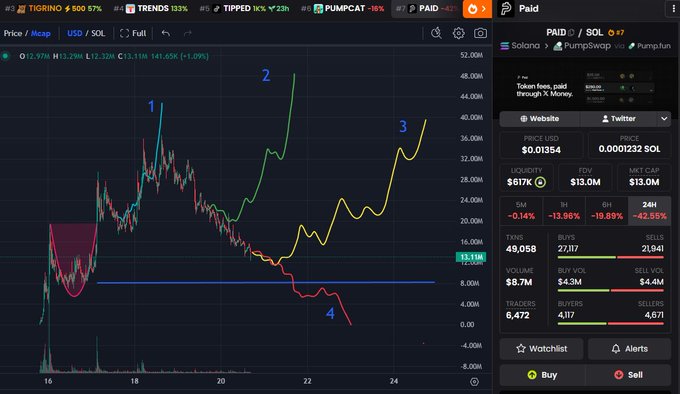Expand the Twitter links dropdown chevron
The height and width of the screenshot is (394, 680).
point(664,118)
